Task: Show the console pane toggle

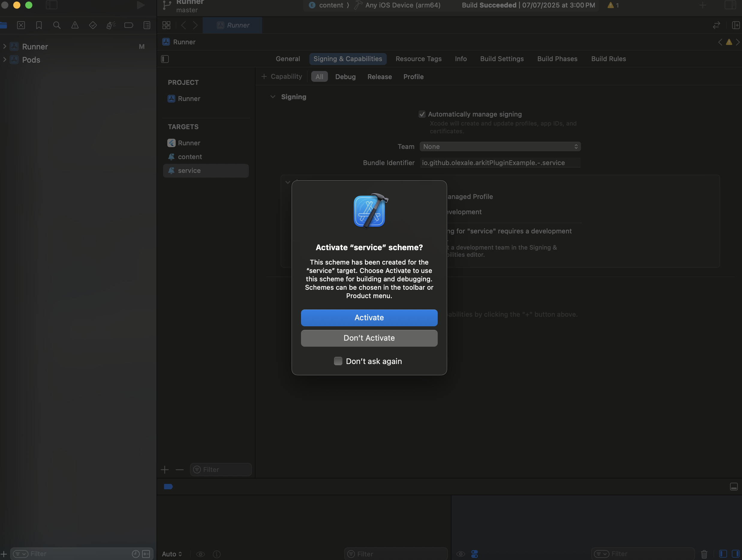Action: 735,554
